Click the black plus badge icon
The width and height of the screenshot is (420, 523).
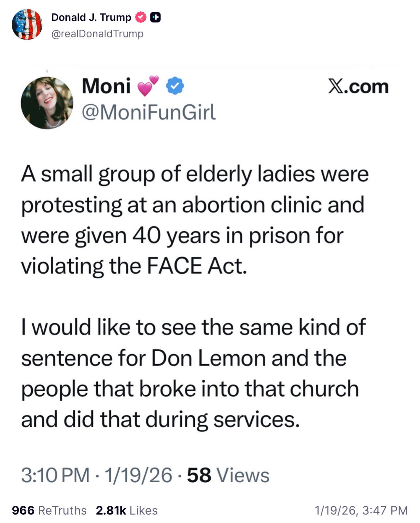click(155, 17)
